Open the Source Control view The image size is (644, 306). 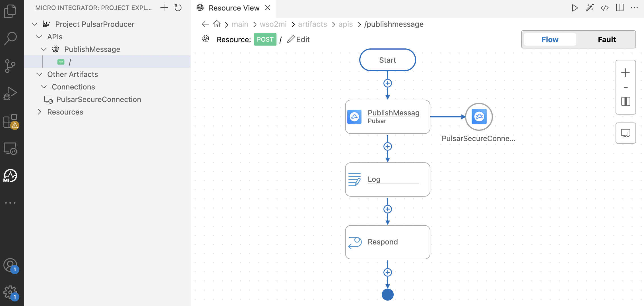tap(10, 66)
